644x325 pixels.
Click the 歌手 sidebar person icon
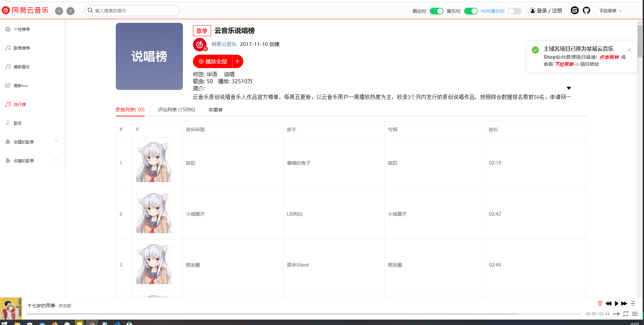pos(8,123)
